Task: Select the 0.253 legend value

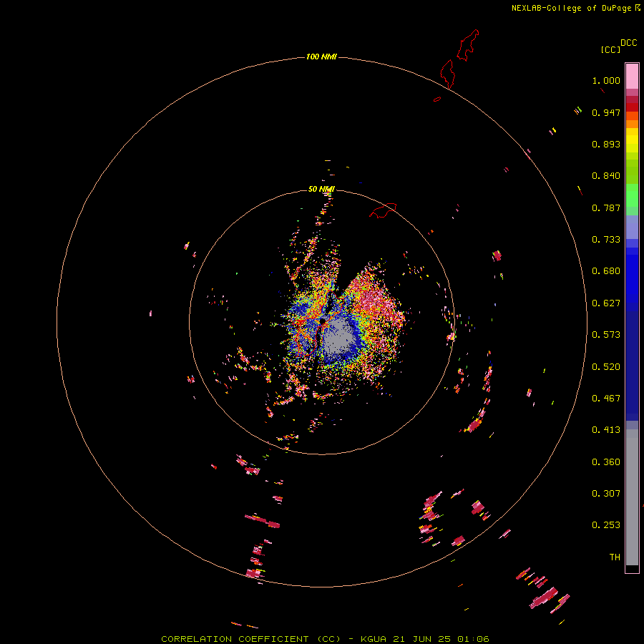Action: [606, 525]
